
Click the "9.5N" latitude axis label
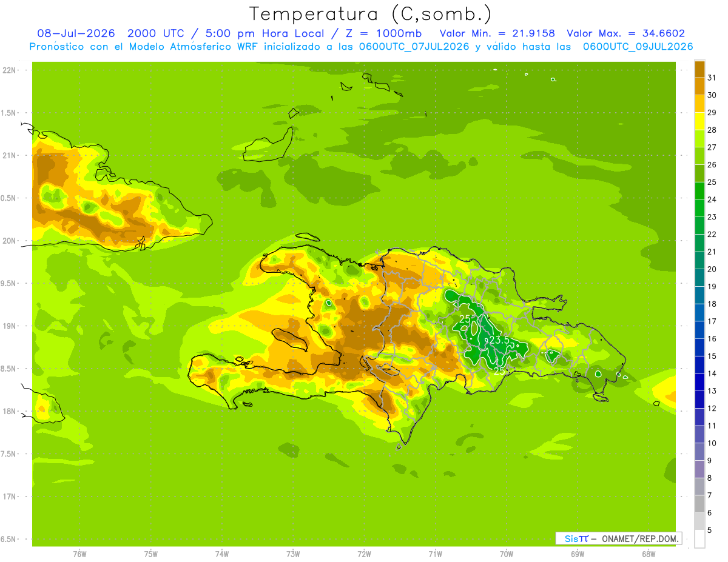(8, 284)
